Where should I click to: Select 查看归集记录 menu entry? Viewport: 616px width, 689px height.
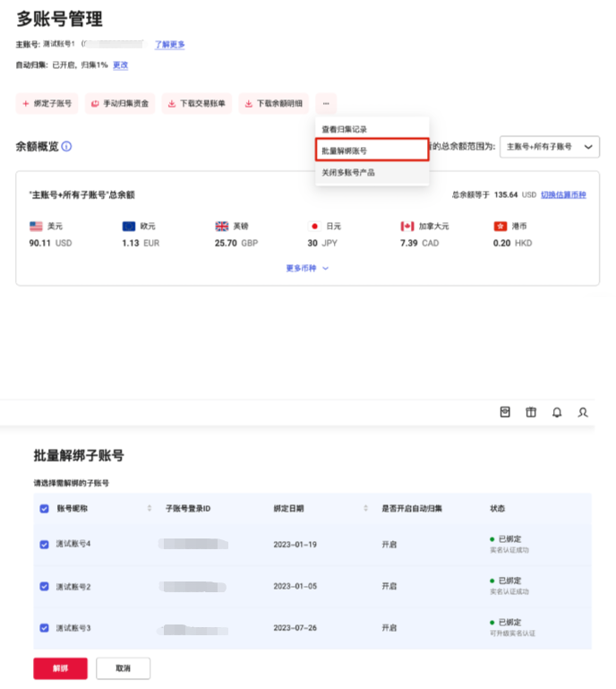pos(372,129)
